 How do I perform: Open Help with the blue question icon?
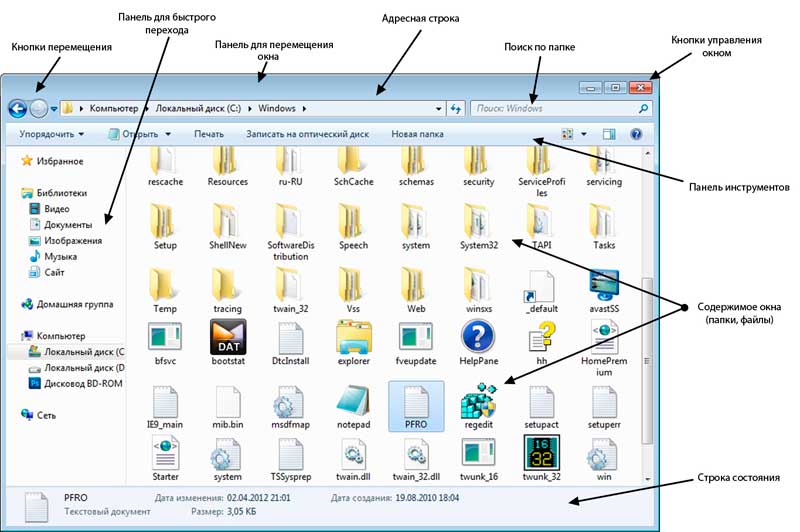(x=636, y=134)
